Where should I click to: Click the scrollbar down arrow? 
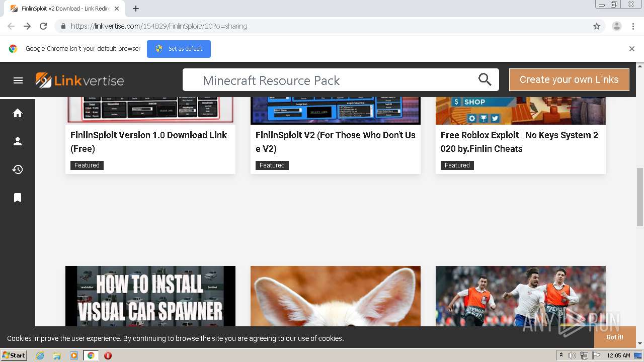click(x=640, y=344)
